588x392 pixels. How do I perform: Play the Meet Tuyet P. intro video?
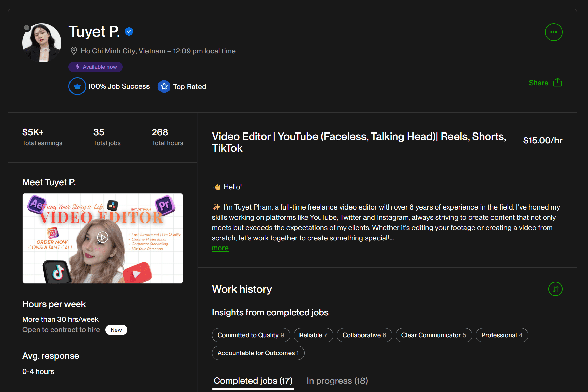(x=103, y=237)
